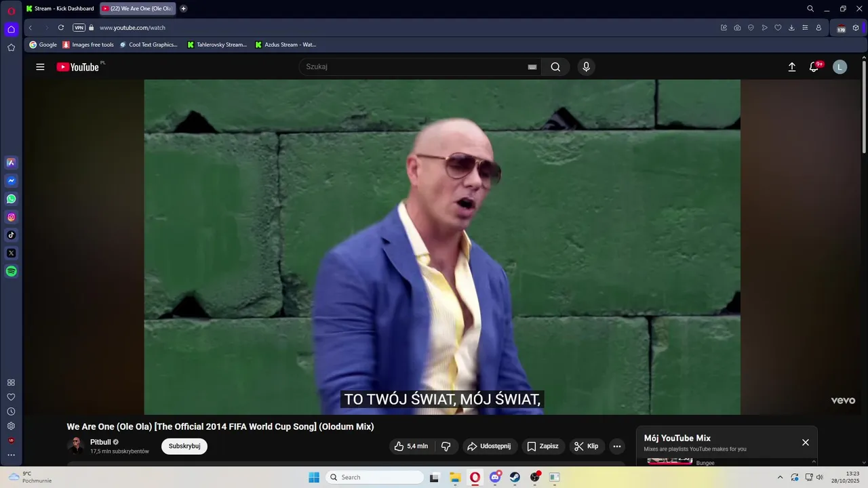Open ad blocker shield icon

coord(751,28)
